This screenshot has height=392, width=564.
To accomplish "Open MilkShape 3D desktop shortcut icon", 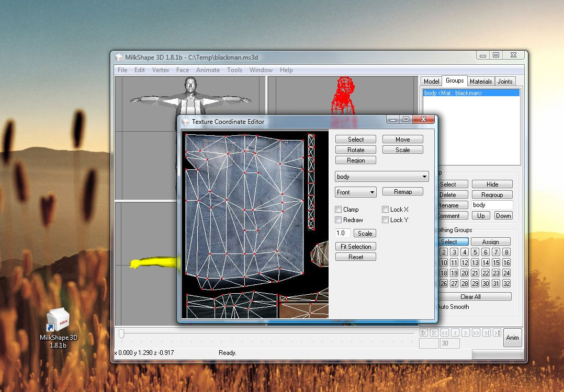I will pyautogui.click(x=58, y=321).
